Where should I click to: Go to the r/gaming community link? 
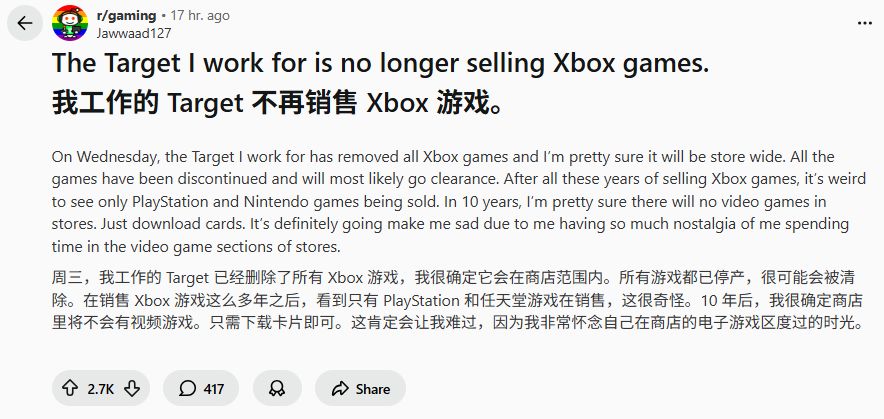point(126,15)
